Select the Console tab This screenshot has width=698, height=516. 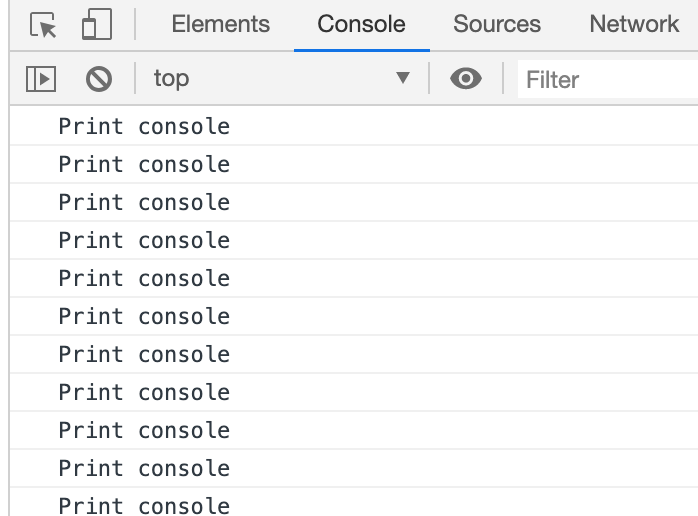361,24
